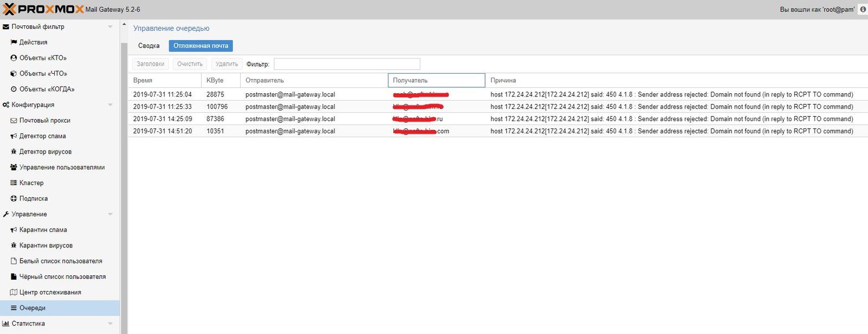Screen dimensions: 868x334
Task: Open Карантин спама in the sidebar
Action: click(43, 230)
